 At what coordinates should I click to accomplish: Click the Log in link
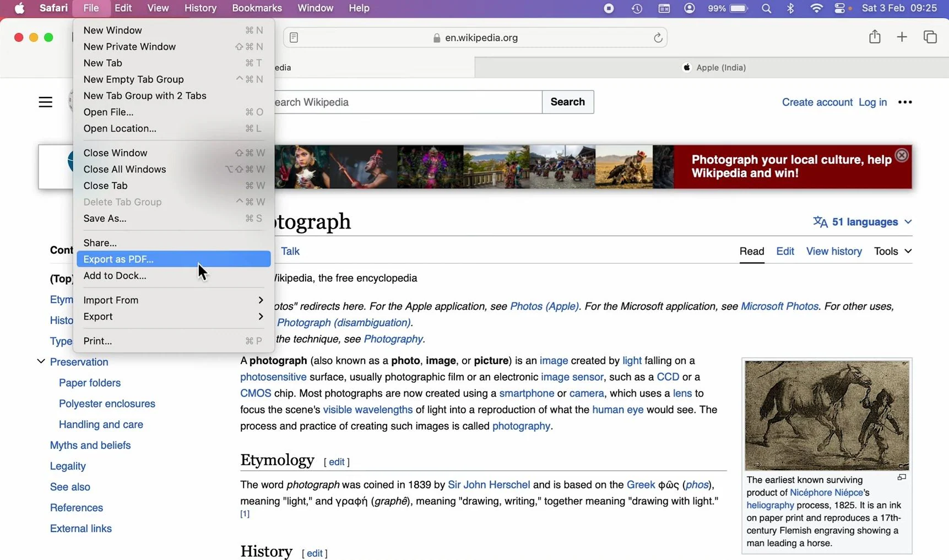click(872, 102)
